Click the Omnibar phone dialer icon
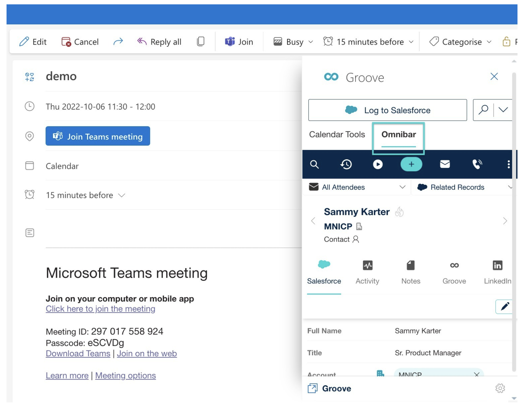Image resolution: width=532 pixels, height=418 pixels. [477, 164]
